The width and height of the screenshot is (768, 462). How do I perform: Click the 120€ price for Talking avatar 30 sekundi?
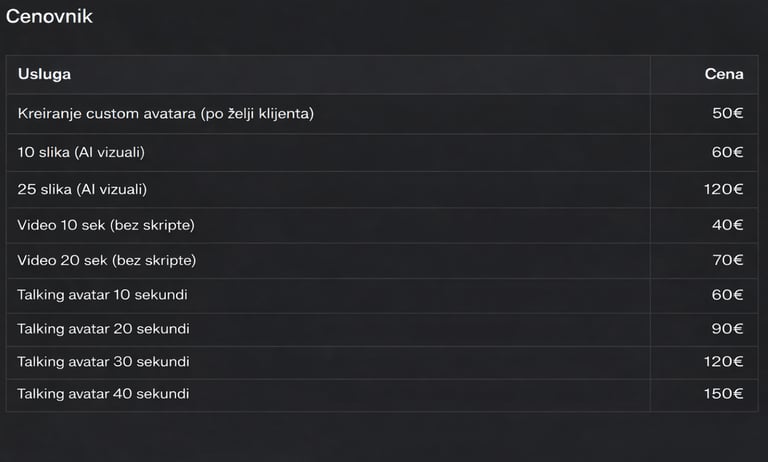(723, 361)
